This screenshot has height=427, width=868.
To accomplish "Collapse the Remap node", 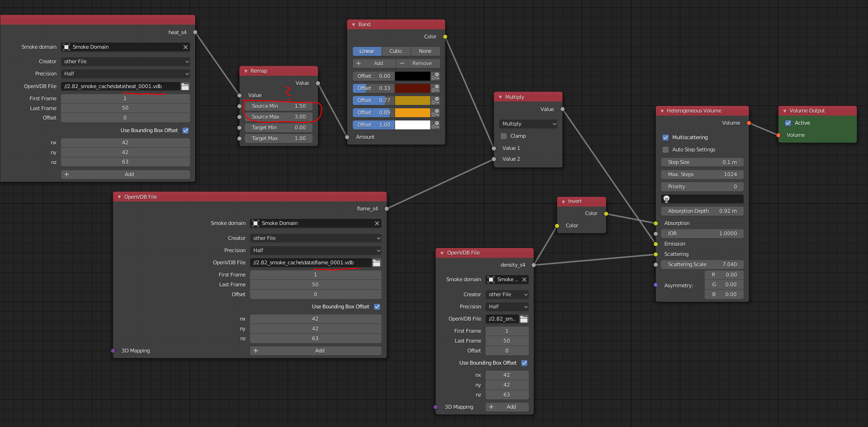I will (246, 71).
